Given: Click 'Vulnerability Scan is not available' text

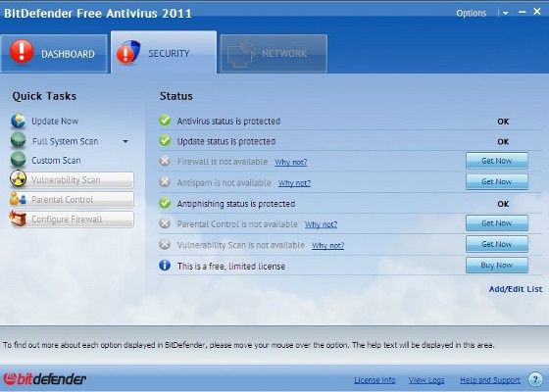Looking at the screenshot, I should pyautogui.click(x=241, y=245).
